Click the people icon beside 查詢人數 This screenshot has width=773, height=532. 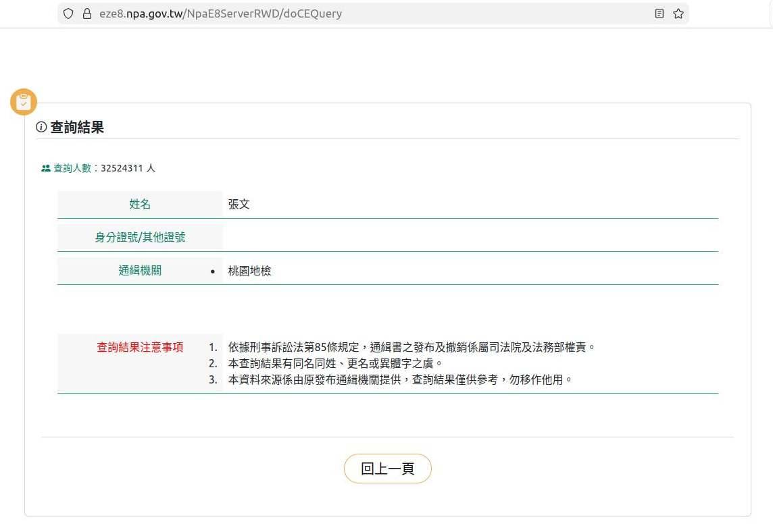46,168
